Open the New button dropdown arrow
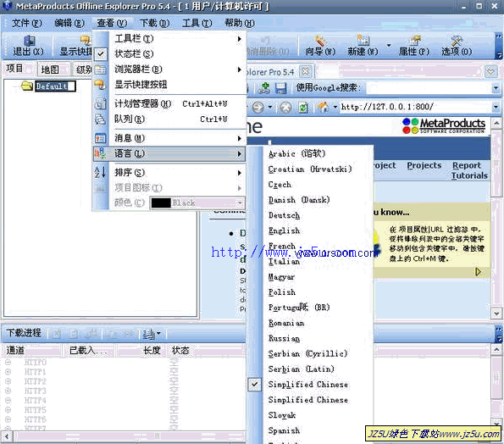504x444 pixels. (389, 45)
